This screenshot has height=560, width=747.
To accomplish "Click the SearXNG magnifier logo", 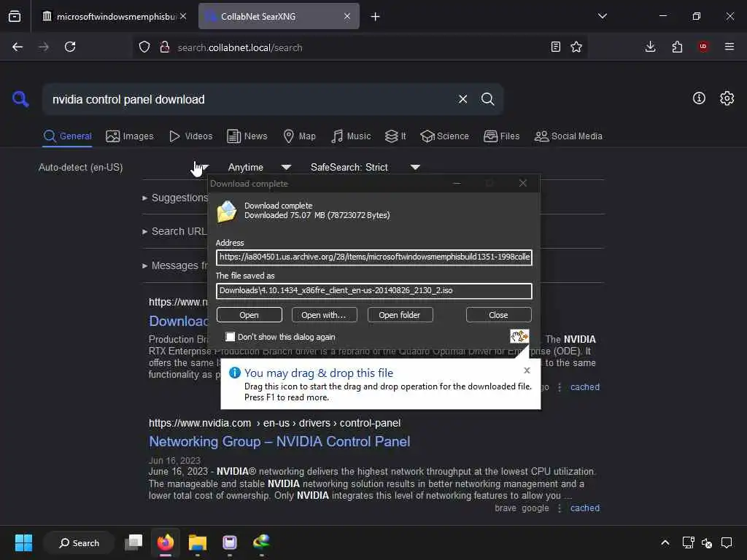I will point(20,99).
